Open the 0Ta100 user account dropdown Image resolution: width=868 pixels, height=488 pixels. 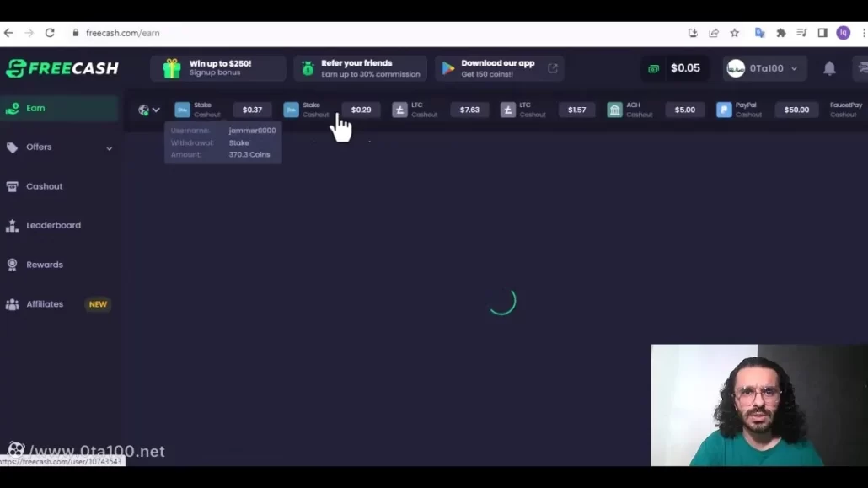coord(764,68)
